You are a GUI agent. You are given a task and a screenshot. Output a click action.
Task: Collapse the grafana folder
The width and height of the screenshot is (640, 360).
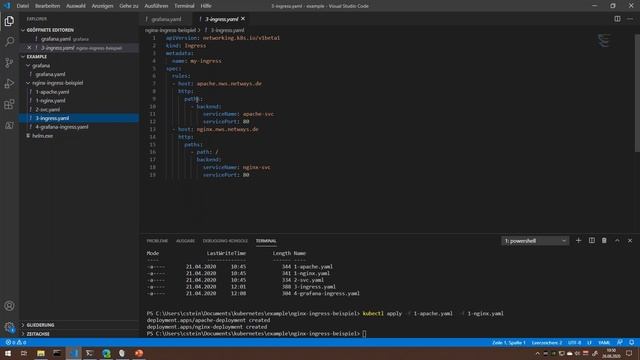(x=41, y=65)
